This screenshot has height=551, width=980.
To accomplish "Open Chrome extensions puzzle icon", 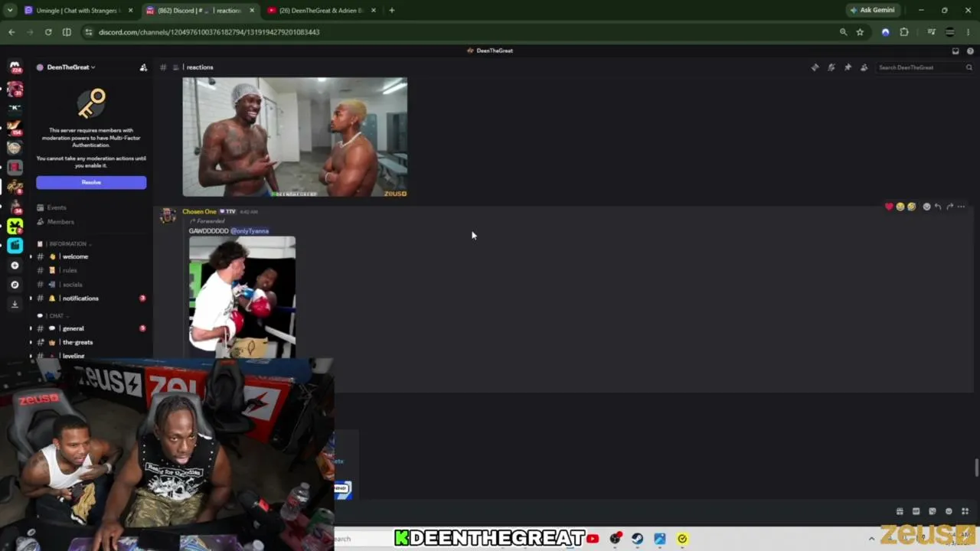I will click(904, 32).
